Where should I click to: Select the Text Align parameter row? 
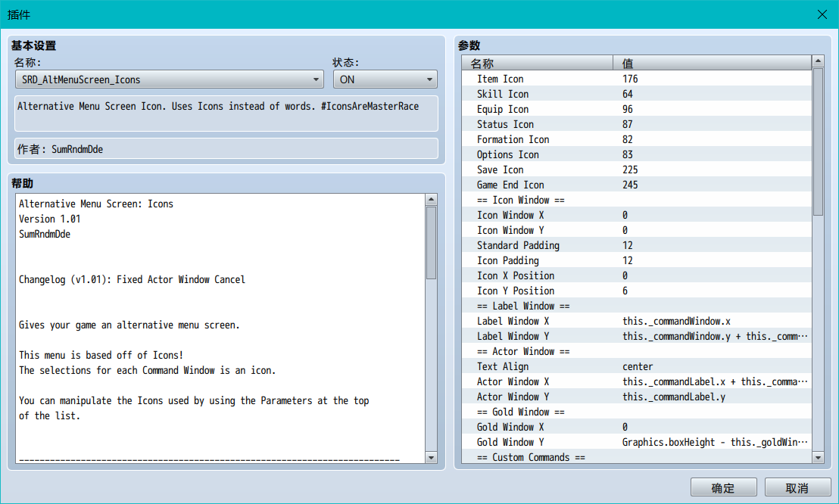pyautogui.click(x=637, y=366)
